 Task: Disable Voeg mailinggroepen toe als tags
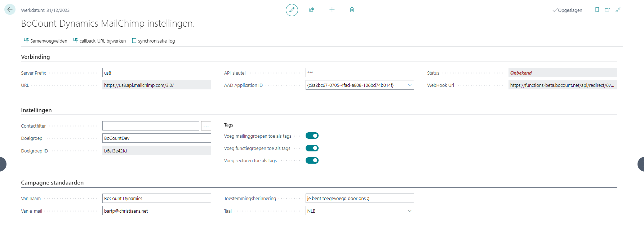312,136
